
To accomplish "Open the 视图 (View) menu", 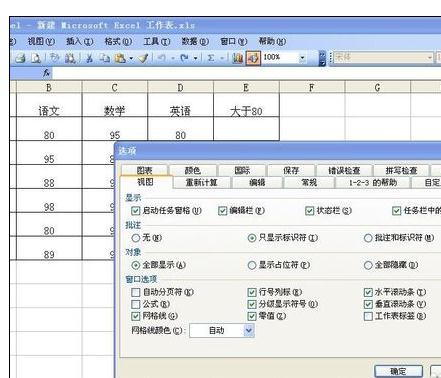I will (41, 41).
